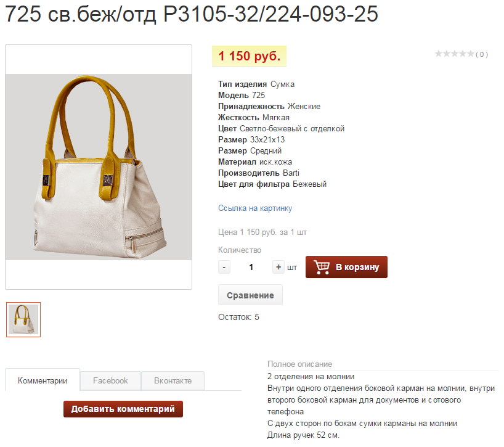Add the bag to comparison via Сравнение

(250, 295)
